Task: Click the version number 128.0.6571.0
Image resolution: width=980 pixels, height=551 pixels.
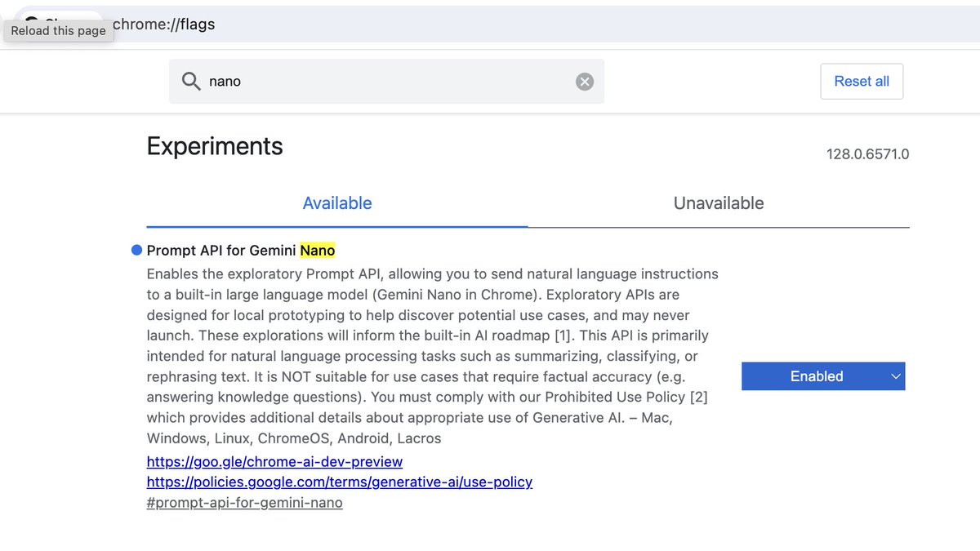Action: [867, 154]
